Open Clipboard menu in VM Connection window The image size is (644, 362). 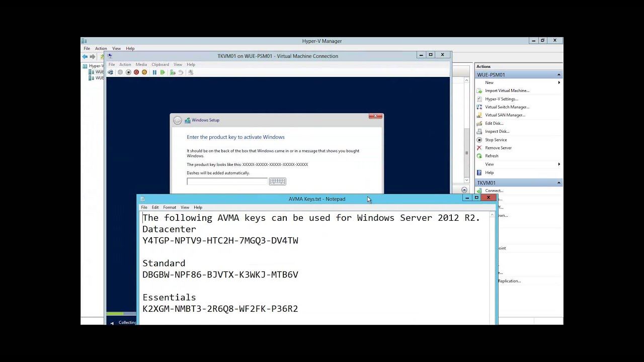[x=160, y=65]
